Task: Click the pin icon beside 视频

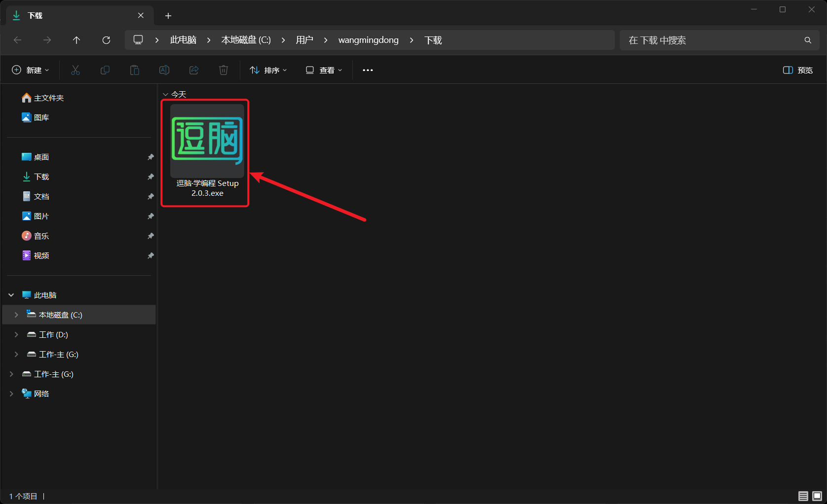Action: click(150, 255)
